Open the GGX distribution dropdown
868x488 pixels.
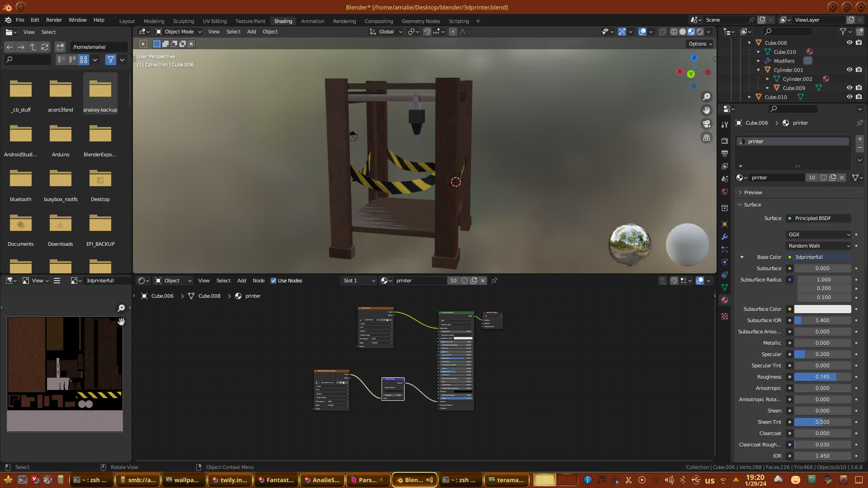point(819,235)
